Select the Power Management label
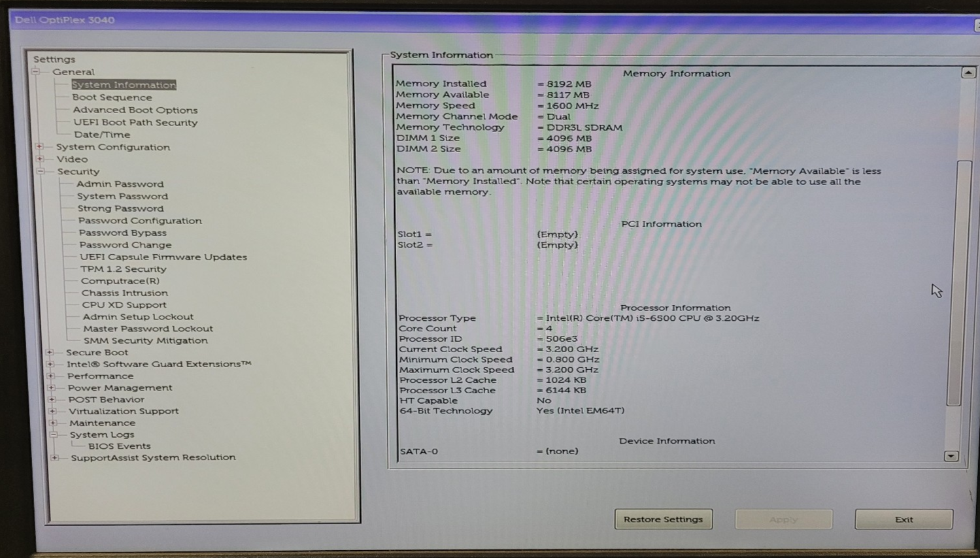The width and height of the screenshot is (980, 558). (x=120, y=387)
